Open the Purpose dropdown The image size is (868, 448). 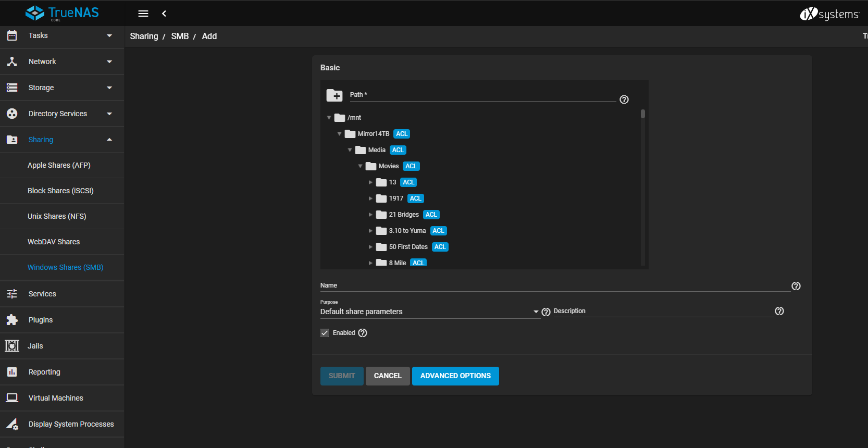click(x=429, y=312)
